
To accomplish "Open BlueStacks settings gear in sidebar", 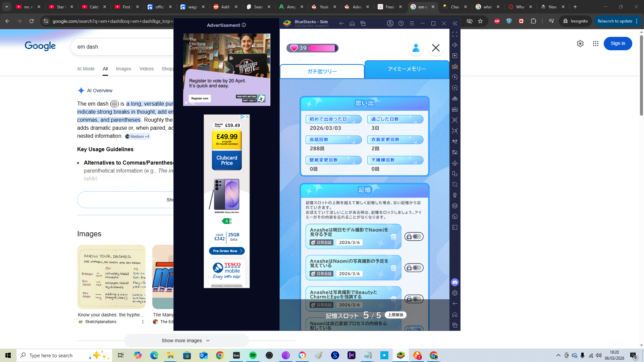I will [x=455, y=293].
